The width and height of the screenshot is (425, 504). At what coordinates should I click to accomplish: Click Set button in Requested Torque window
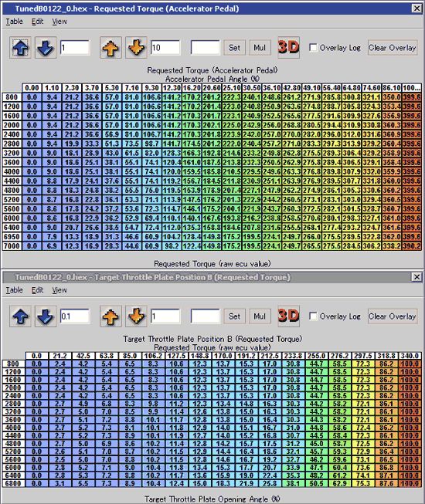235,48
